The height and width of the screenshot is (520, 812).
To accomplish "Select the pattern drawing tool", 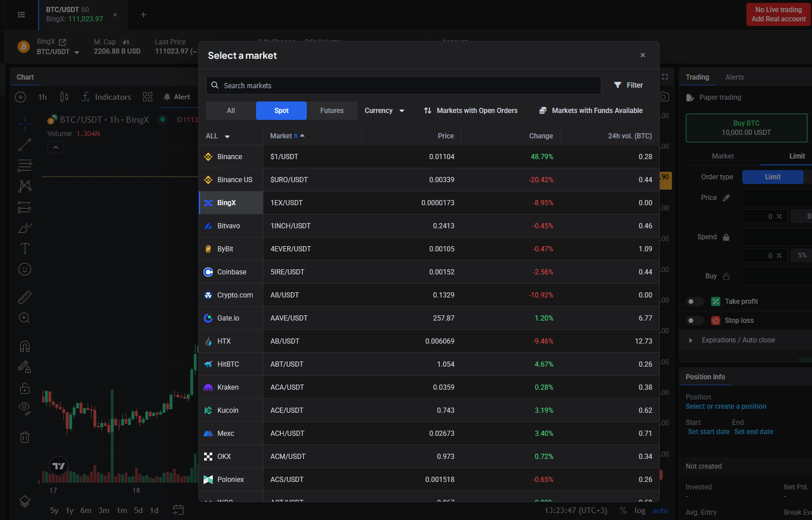I will click(25, 186).
